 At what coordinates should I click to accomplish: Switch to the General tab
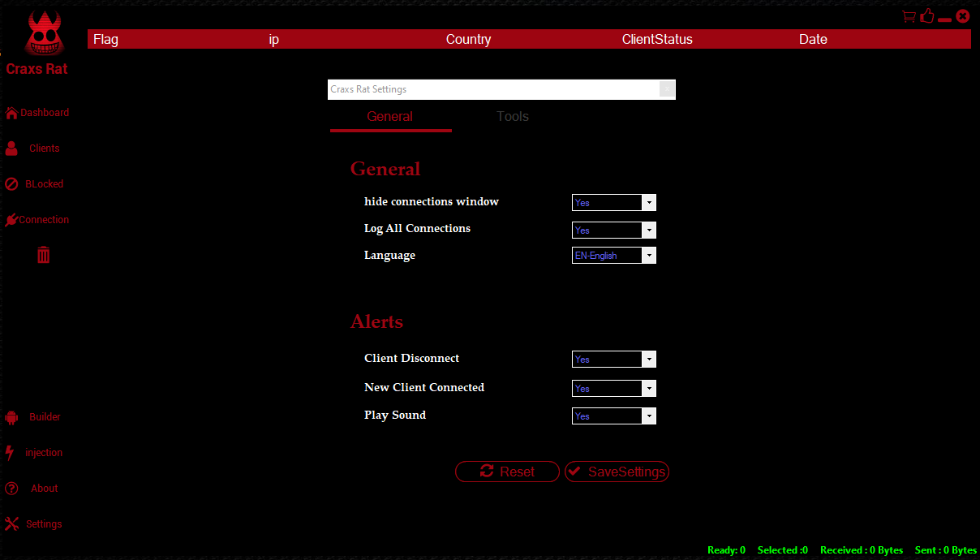(x=390, y=117)
